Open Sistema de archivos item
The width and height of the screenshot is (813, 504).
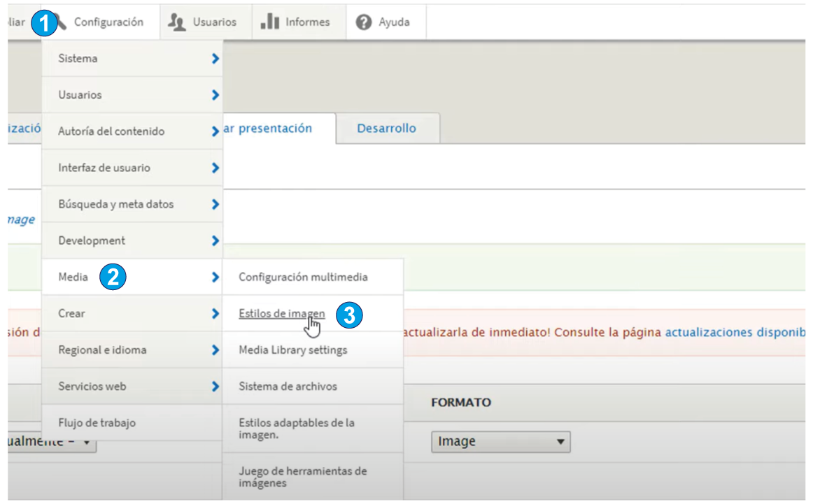click(x=313, y=387)
